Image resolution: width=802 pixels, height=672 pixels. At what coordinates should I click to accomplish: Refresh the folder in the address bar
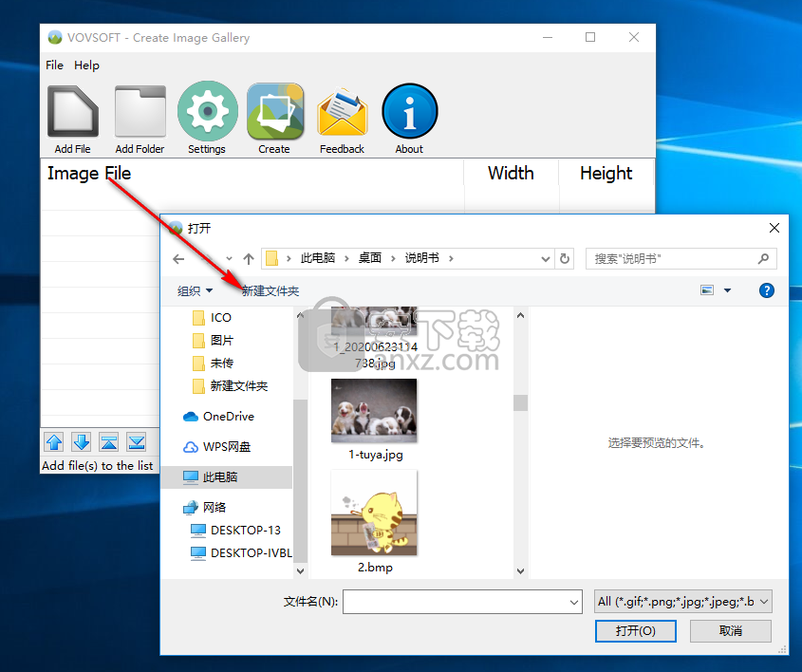tap(566, 258)
